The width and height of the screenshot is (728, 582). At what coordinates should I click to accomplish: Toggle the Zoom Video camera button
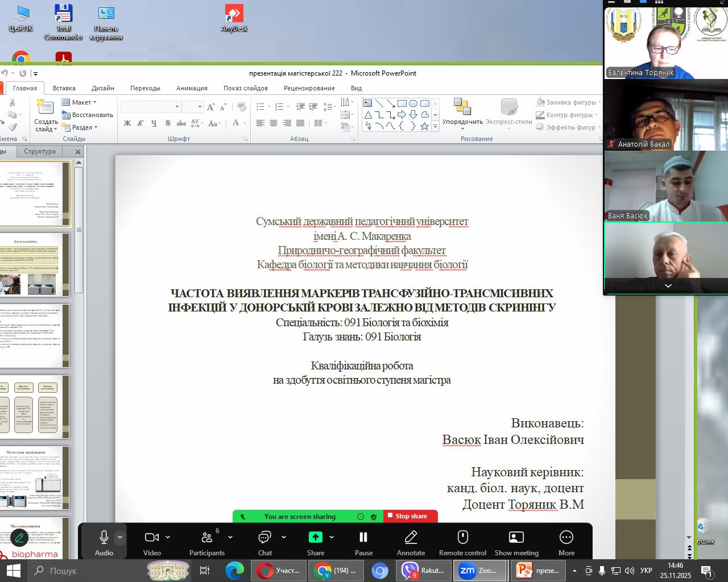151,538
